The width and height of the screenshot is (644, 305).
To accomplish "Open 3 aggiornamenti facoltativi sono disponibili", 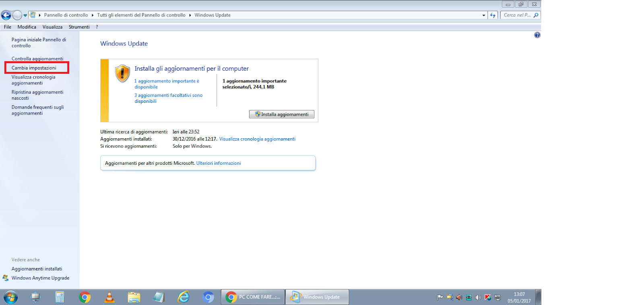I will (x=168, y=98).
